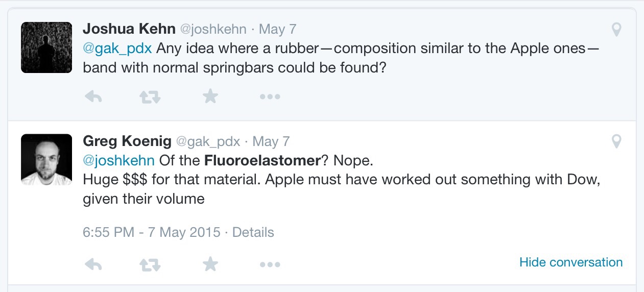Open Joshua Kehn's profile picture
Screen dimensions: 644x292
[x=46, y=47]
